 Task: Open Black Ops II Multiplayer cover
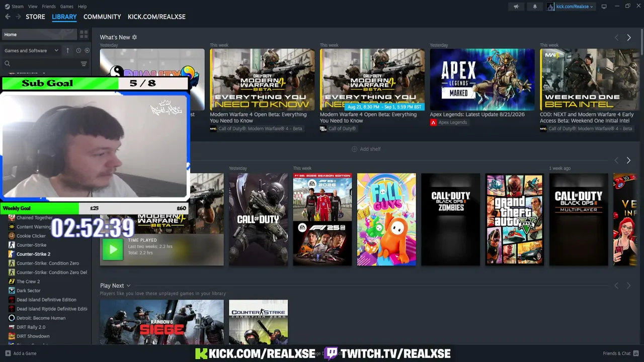click(x=579, y=219)
